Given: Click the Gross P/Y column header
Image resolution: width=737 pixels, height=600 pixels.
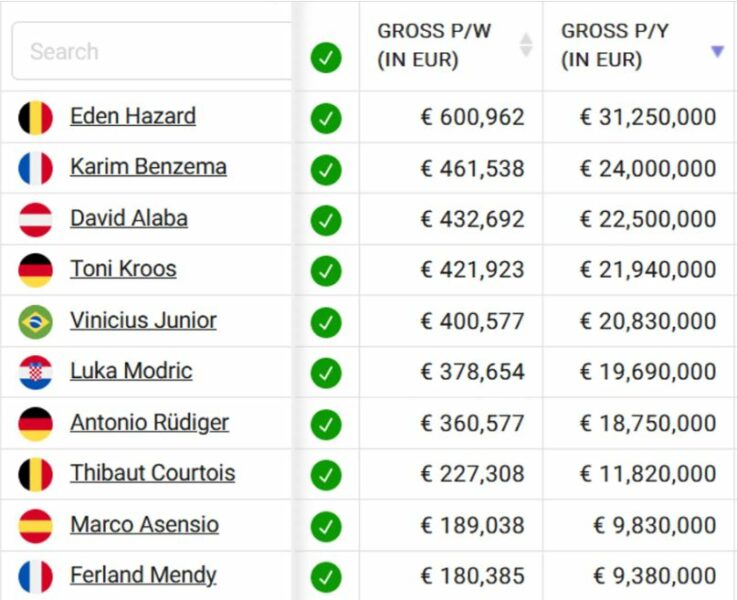Looking at the screenshot, I should pyautogui.click(x=615, y=45).
